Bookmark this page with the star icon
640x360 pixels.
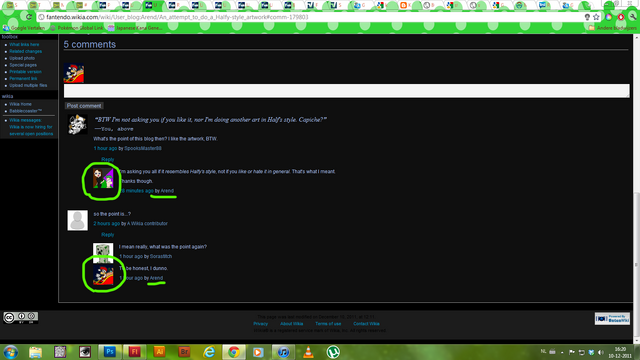coord(596,17)
